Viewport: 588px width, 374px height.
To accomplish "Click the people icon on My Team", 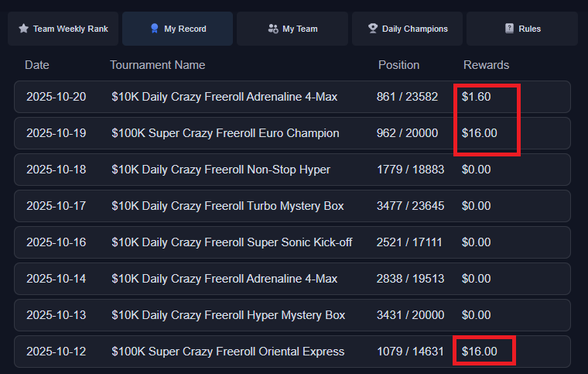I will [272, 29].
